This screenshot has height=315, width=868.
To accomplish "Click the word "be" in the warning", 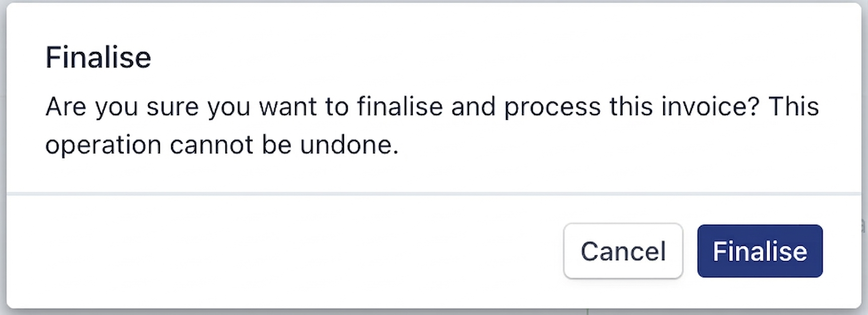I will coord(276,145).
